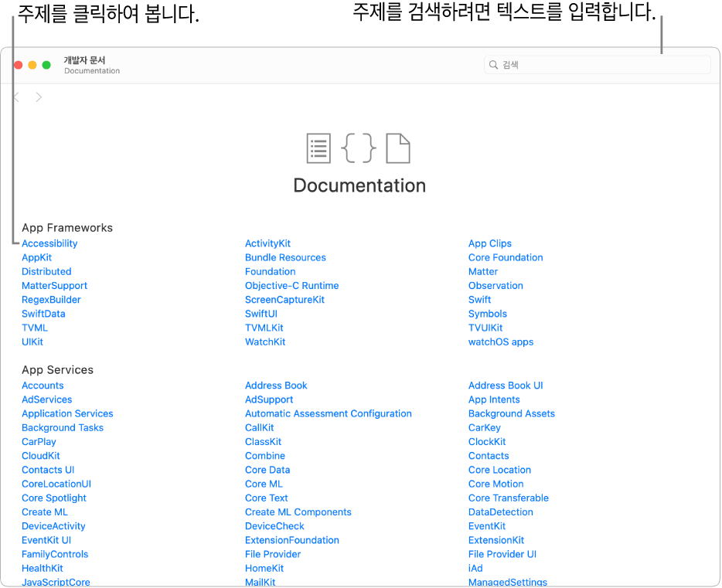Open Background Assets documentation
The width and height of the screenshot is (722, 588).
click(512, 413)
